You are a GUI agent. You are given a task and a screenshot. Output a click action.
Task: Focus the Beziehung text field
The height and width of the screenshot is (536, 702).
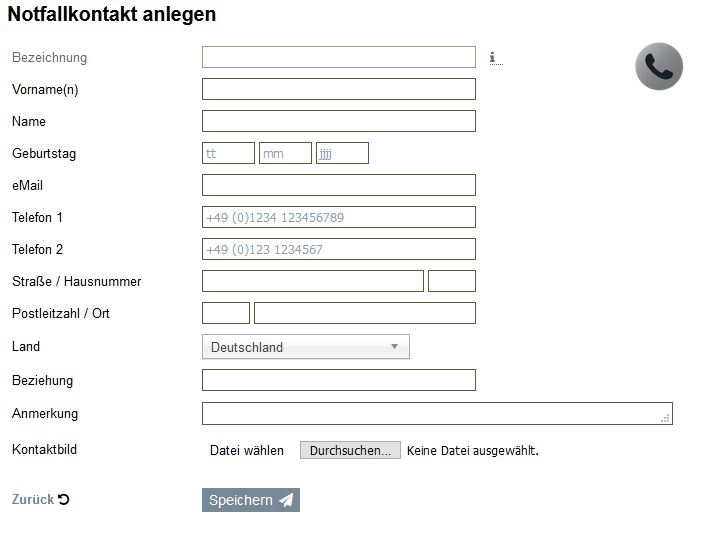point(338,380)
